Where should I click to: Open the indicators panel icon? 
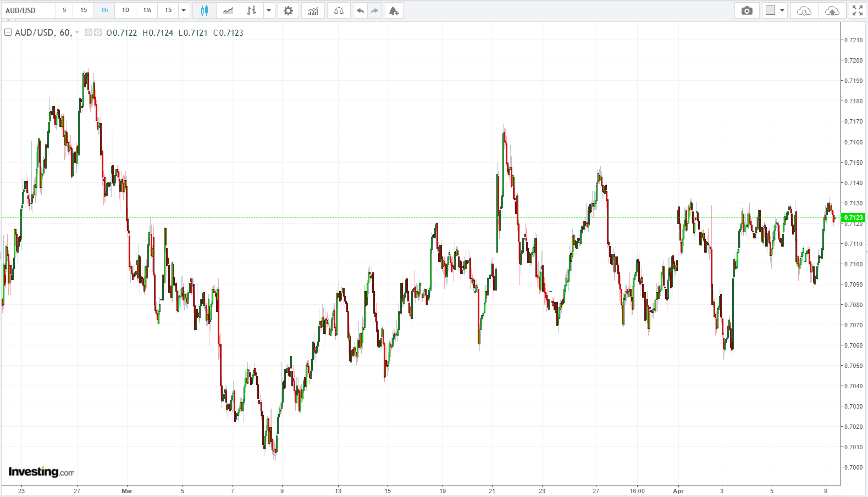click(313, 10)
